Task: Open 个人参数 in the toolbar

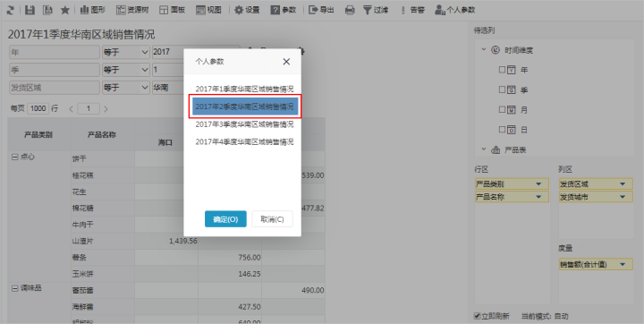Action: (454, 10)
